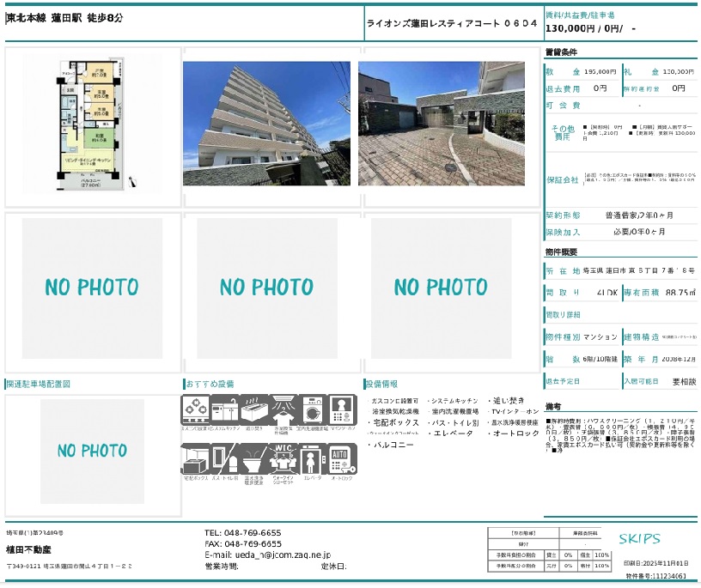Screen dimensions: 701x588
Task: Click the property title ライオンズ蓮田レスティアコート
Action: 452,23
